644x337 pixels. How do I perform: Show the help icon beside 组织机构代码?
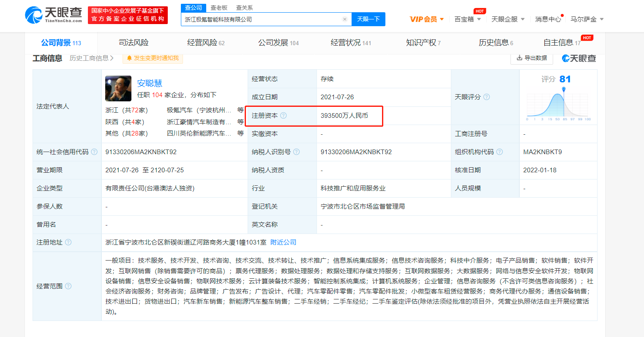pyautogui.click(x=499, y=152)
